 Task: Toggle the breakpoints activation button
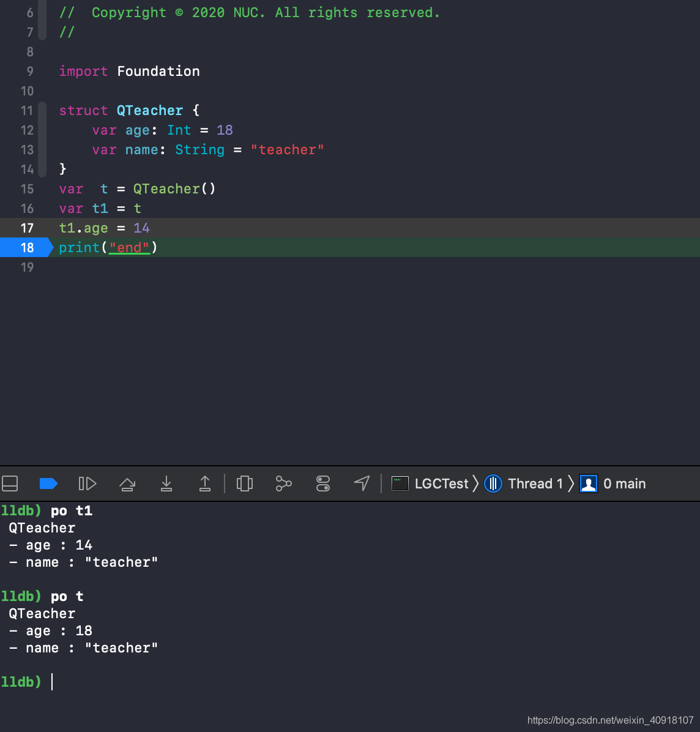[x=48, y=484]
